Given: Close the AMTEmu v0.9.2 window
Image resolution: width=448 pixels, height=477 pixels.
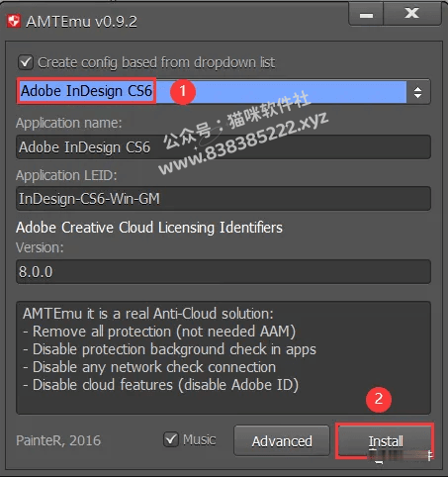Looking at the screenshot, I should (x=412, y=14).
